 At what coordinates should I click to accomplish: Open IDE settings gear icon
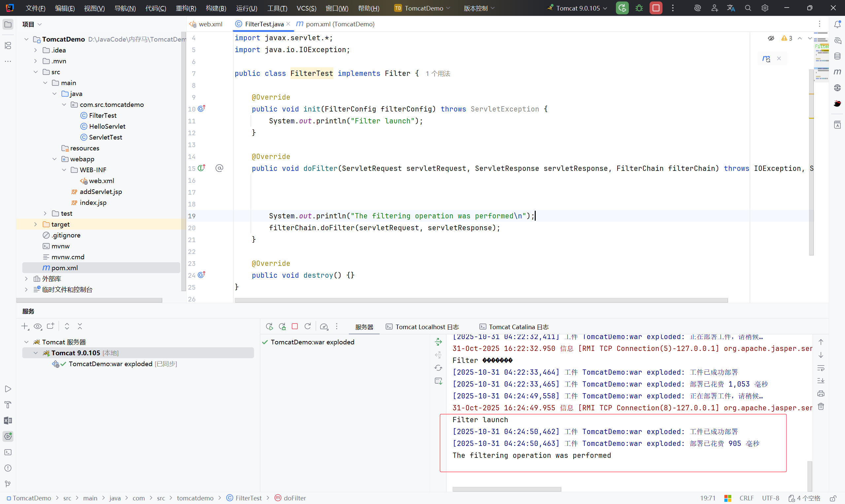(x=765, y=8)
